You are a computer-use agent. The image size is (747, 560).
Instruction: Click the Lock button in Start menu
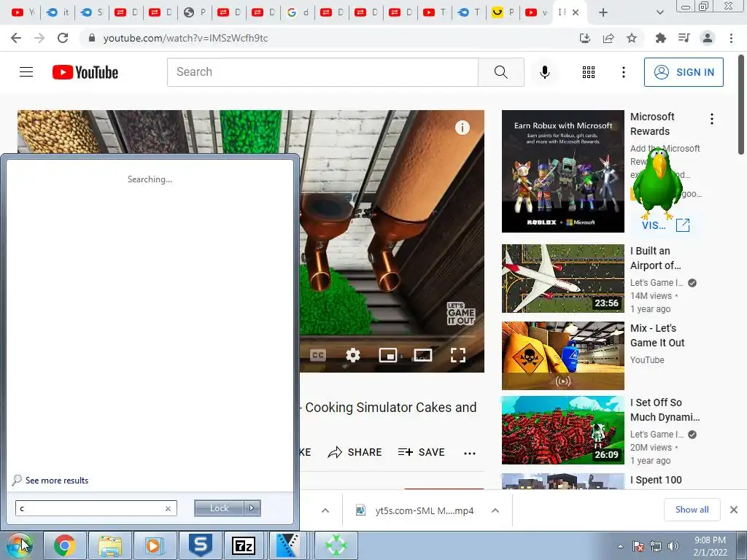(x=219, y=508)
